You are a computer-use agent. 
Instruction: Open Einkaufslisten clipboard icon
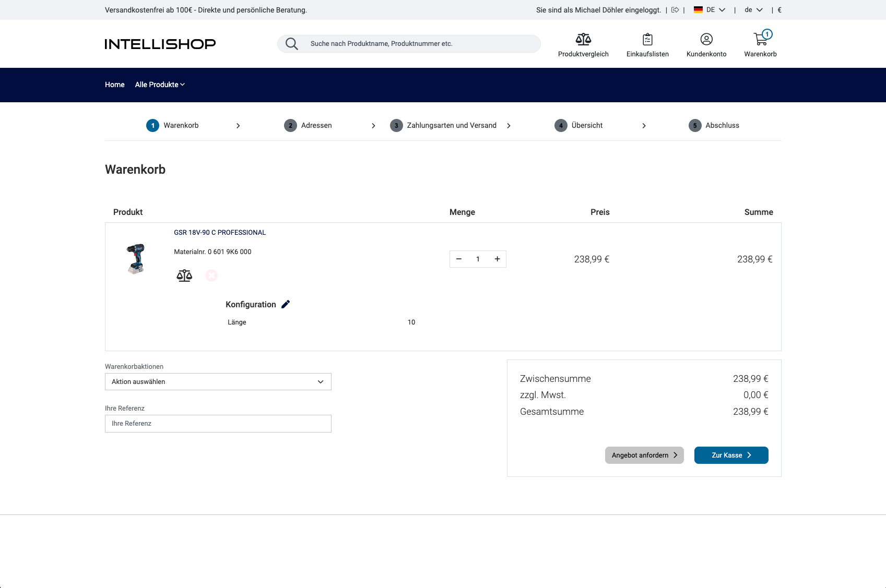(x=647, y=39)
